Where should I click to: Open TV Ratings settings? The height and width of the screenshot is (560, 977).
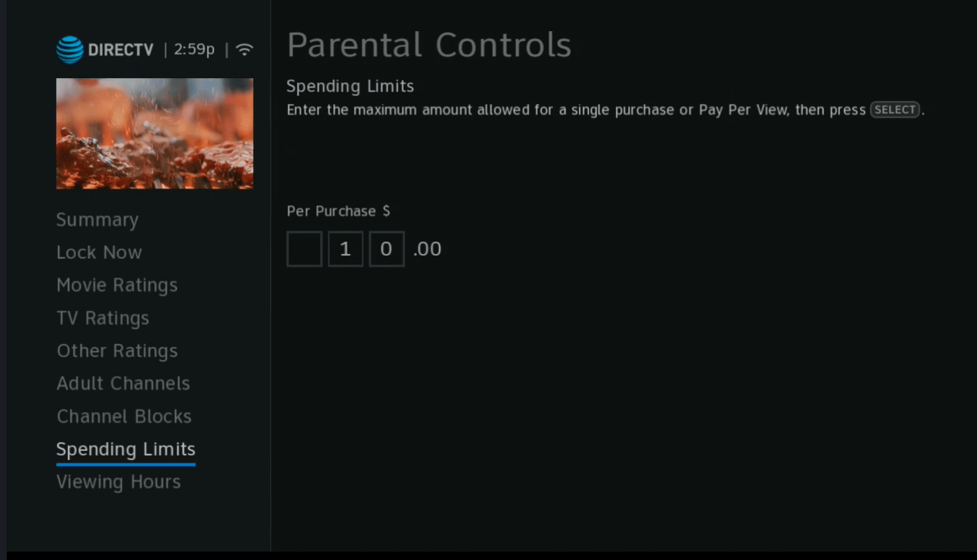click(x=103, y=318)
